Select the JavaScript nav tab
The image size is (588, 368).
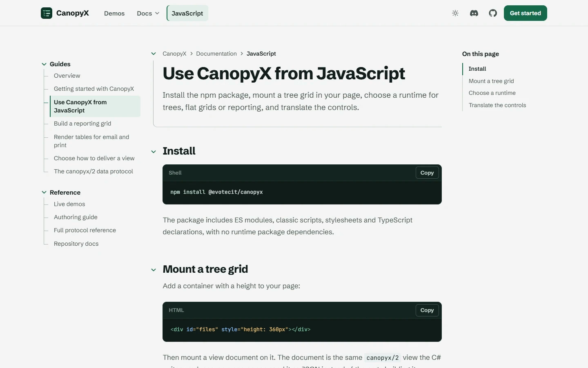tap(187, 13)
